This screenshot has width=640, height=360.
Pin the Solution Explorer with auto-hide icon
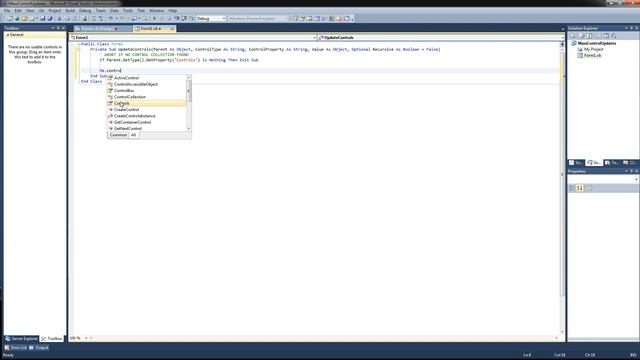[x=631, y=28]
